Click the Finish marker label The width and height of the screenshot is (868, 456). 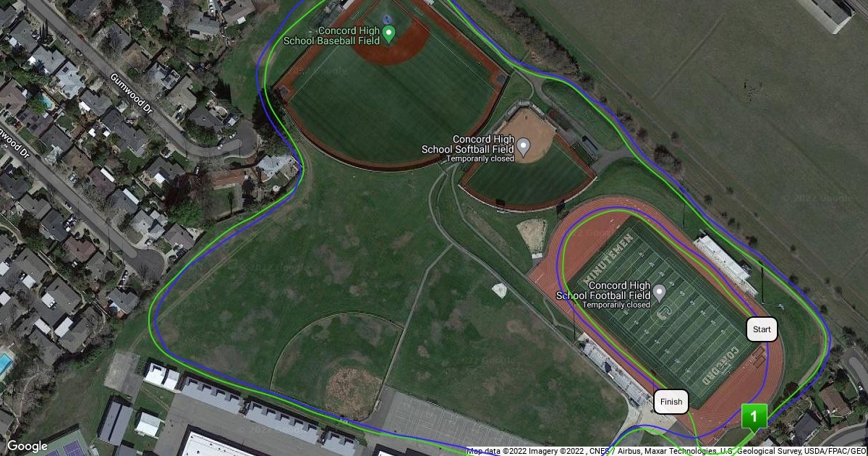point(671,401)
